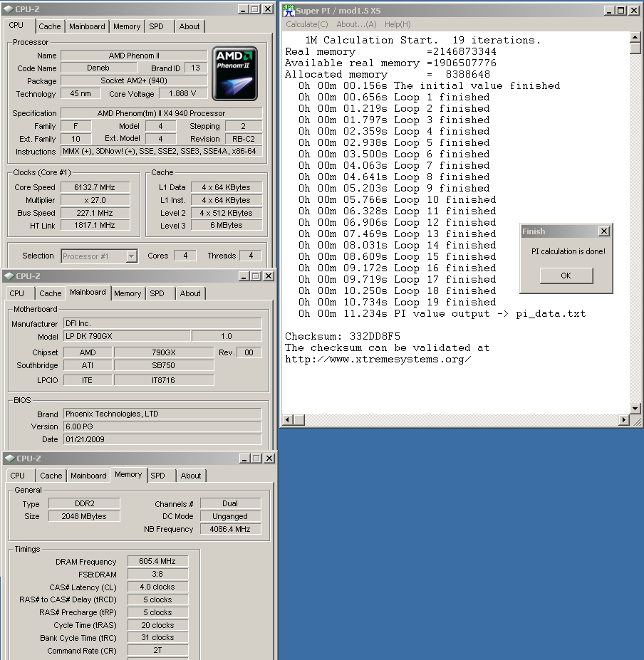
Task: Select the Memory tab in top CPU-Z window
Action: [127, 26]
